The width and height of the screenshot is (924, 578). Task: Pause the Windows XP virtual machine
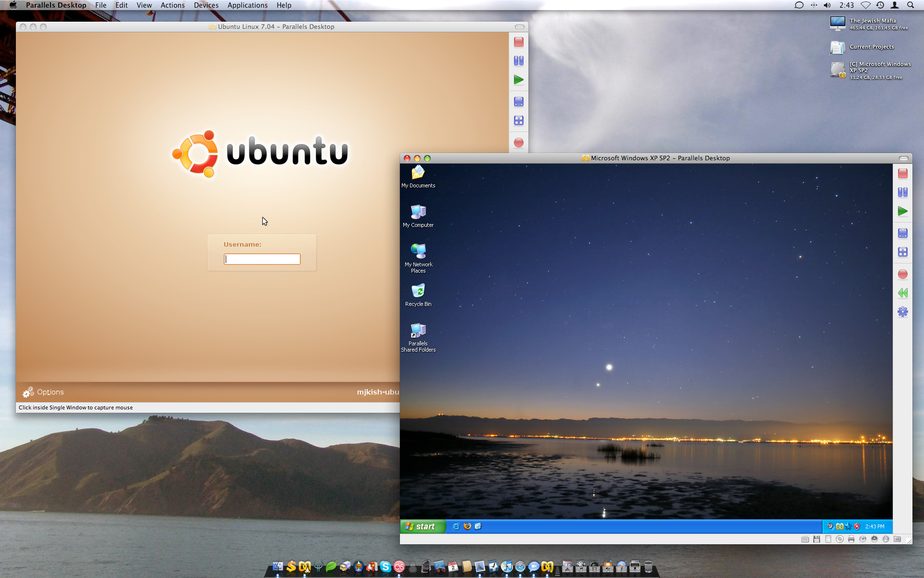[x=902, y=192]
